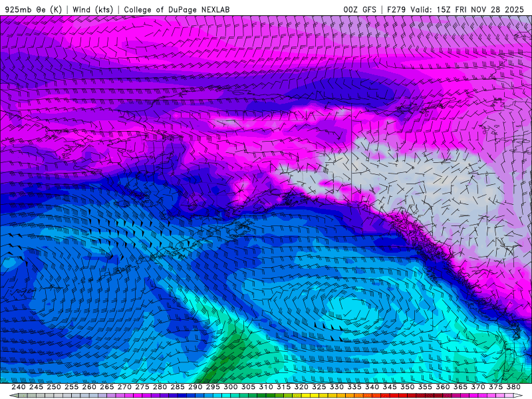532x399 pixels.
Task: Select the 345 theta-e scale label
Action: 390,387
